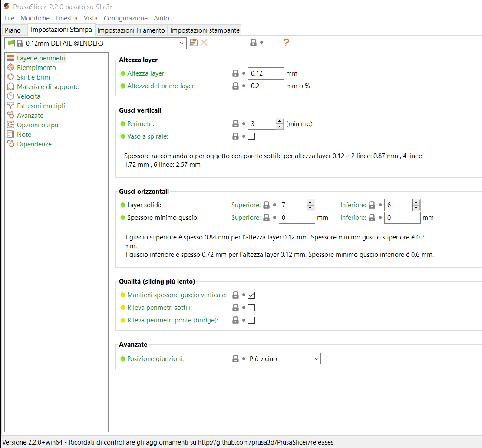Decrease Layer solidi Inferiore with down arrow
Image resolution: width=482 pixels, height=448 pixels.
tap(416, 208)
